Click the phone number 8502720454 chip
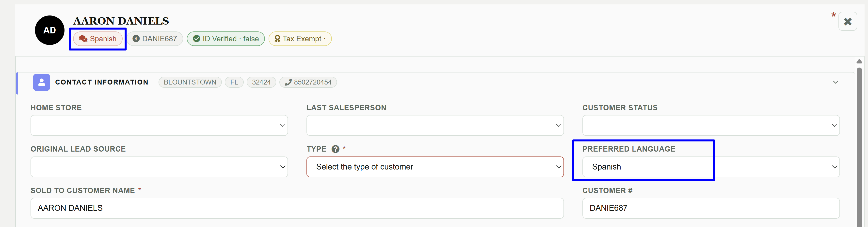 tap(308, 82)
